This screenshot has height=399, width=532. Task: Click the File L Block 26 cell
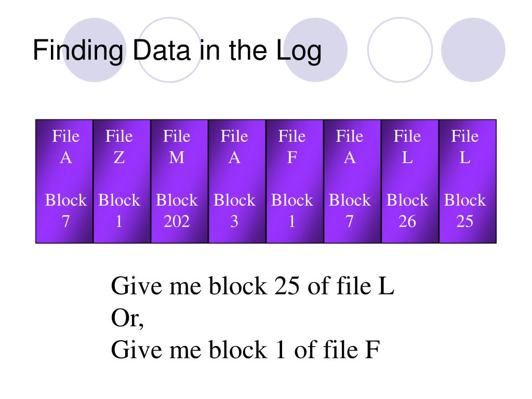point(410,181)
